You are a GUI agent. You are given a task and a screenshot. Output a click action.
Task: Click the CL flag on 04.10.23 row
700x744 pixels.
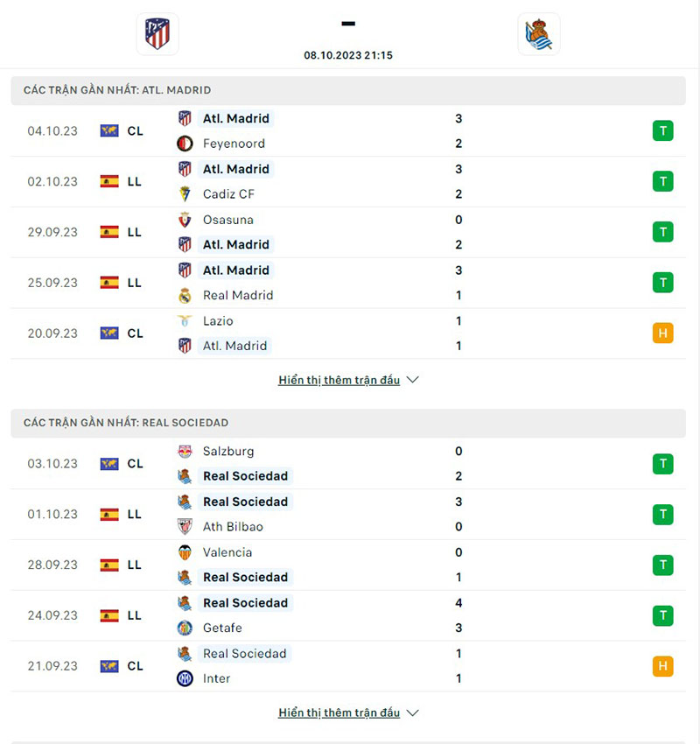click(109, 131)
